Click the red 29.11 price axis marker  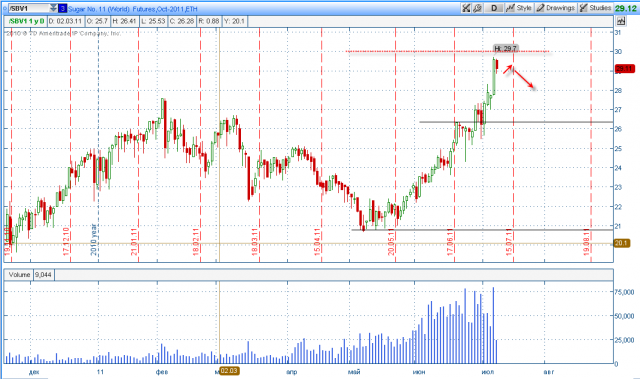tap(624, 69)
